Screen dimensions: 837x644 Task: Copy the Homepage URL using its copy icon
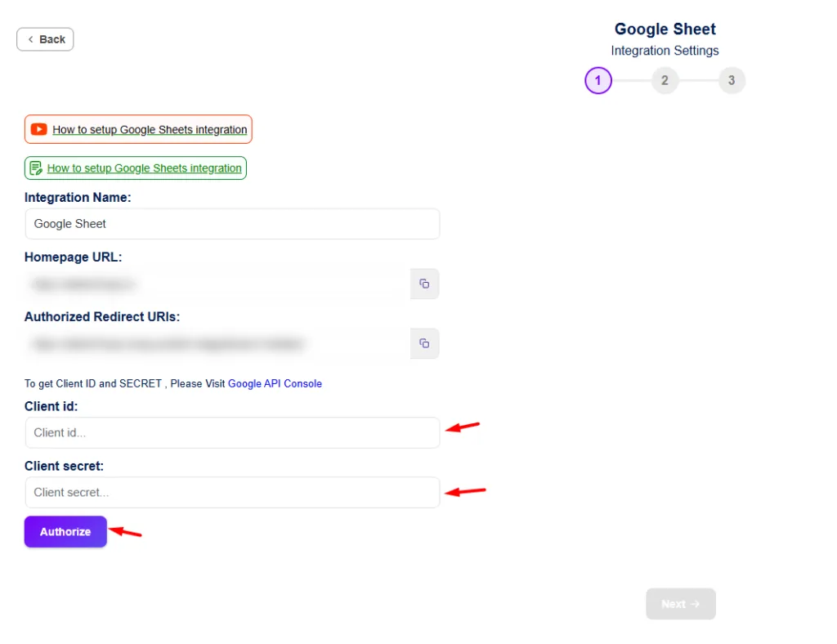click(x=424, y=284)
